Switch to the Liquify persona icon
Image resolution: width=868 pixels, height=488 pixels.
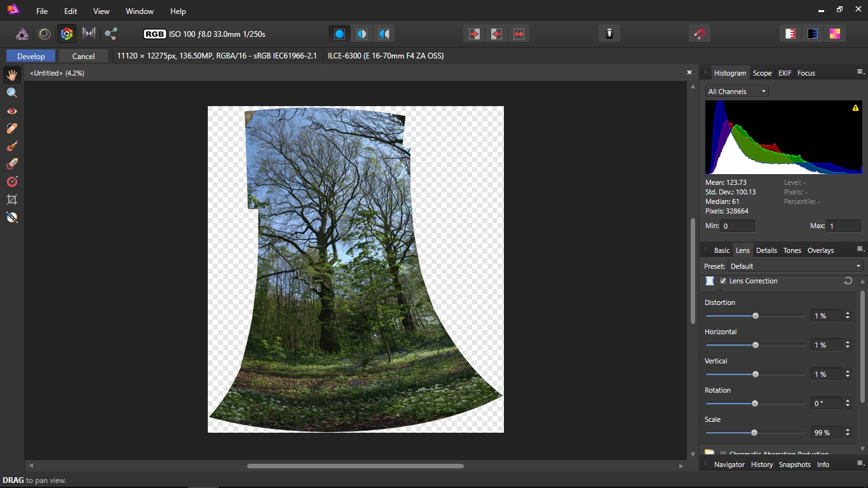pos(44,34)
